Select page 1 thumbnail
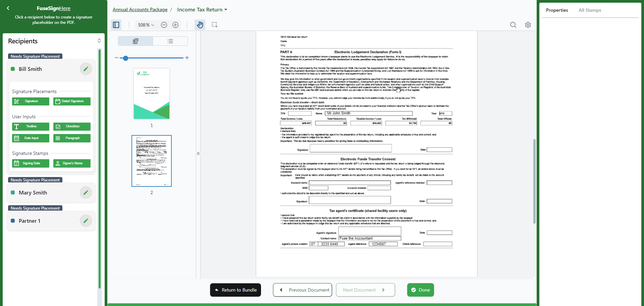The height and width of the screenshot is (306, 644). (x=152, y=94)
